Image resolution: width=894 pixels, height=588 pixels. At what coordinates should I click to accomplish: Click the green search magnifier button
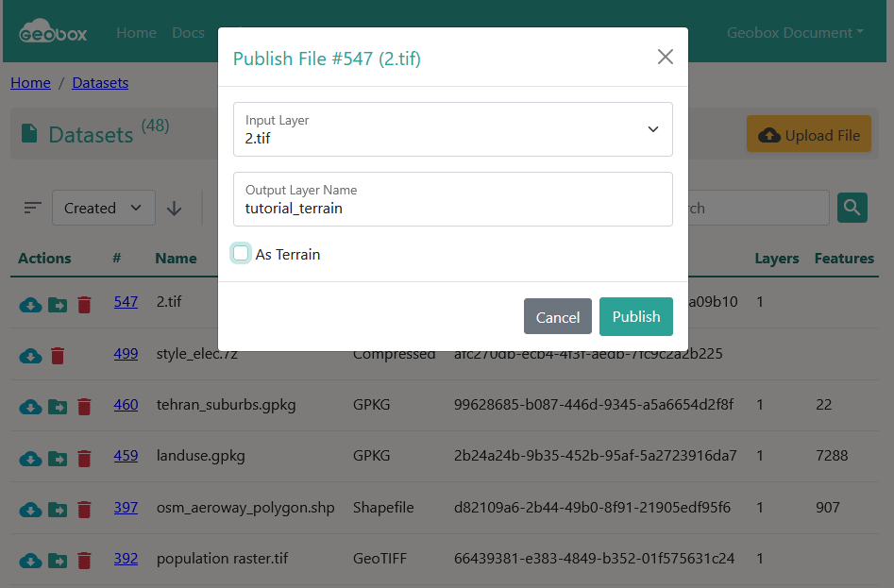[x=852, y=208]
